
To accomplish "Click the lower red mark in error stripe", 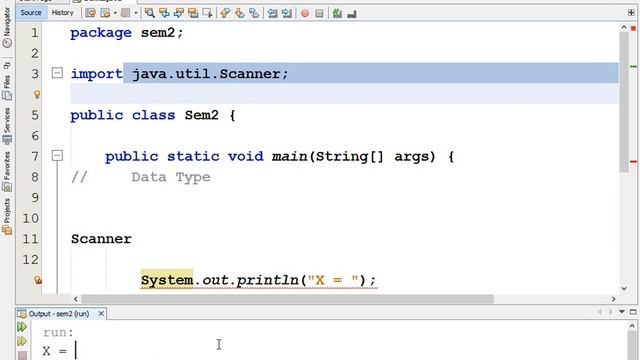I will [x=633, y=162].
